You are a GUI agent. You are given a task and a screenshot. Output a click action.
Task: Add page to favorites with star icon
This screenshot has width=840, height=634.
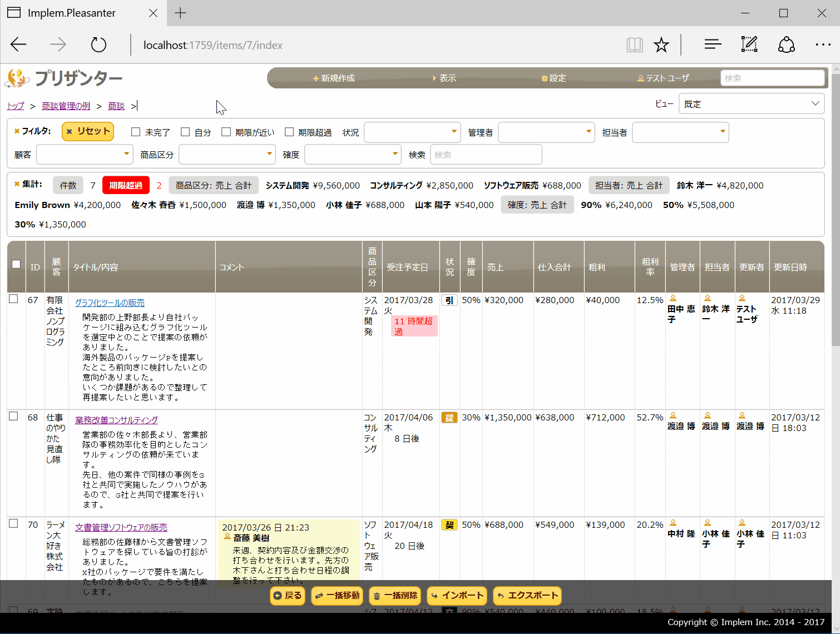tap(661, 44)
